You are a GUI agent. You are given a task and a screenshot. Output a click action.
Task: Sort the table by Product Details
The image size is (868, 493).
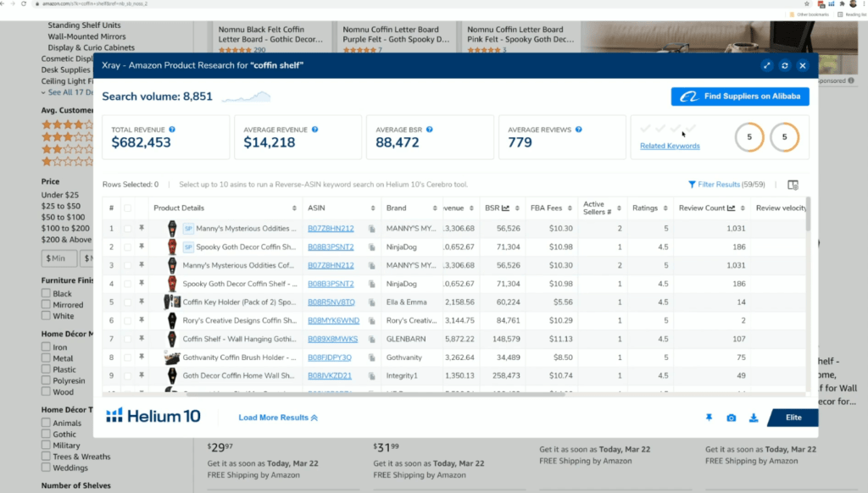click(294, 208)
